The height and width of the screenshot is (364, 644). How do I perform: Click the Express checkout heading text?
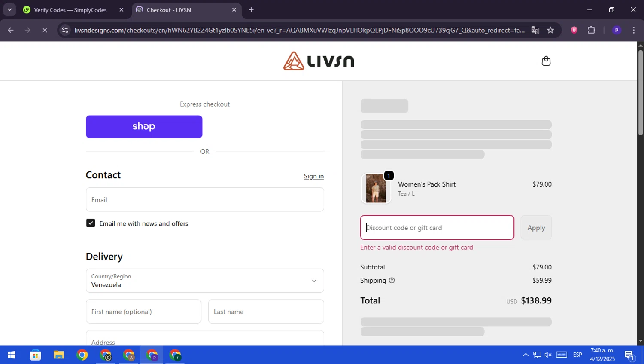click(x=205, y=104)
